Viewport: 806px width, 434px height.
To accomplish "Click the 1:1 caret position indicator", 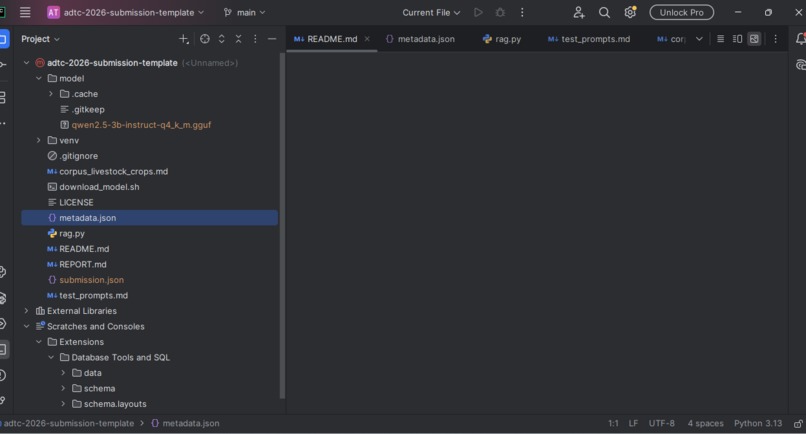I will tap(613, 423).
